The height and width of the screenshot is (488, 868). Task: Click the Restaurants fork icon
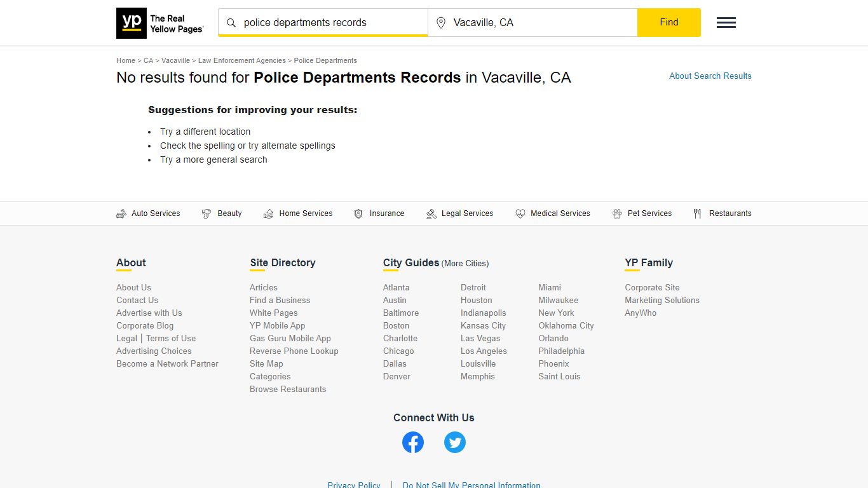click(697, 213)
